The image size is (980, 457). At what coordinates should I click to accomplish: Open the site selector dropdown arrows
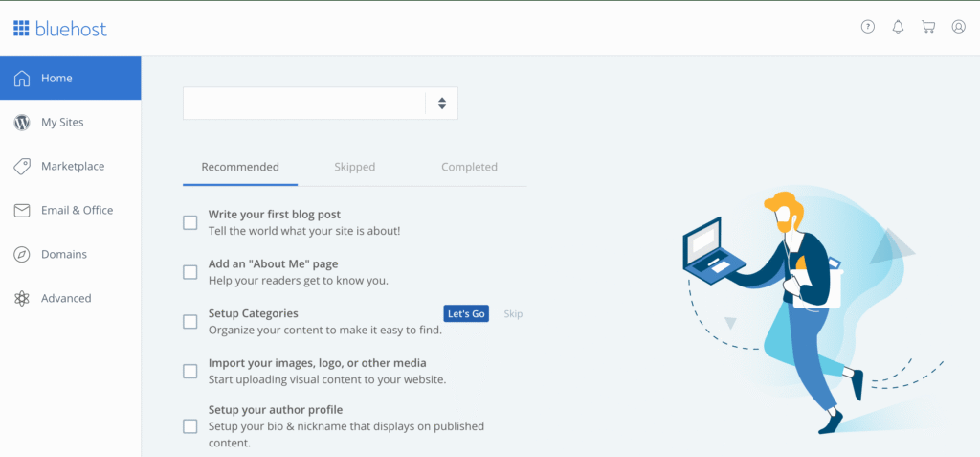pos(442,103)
